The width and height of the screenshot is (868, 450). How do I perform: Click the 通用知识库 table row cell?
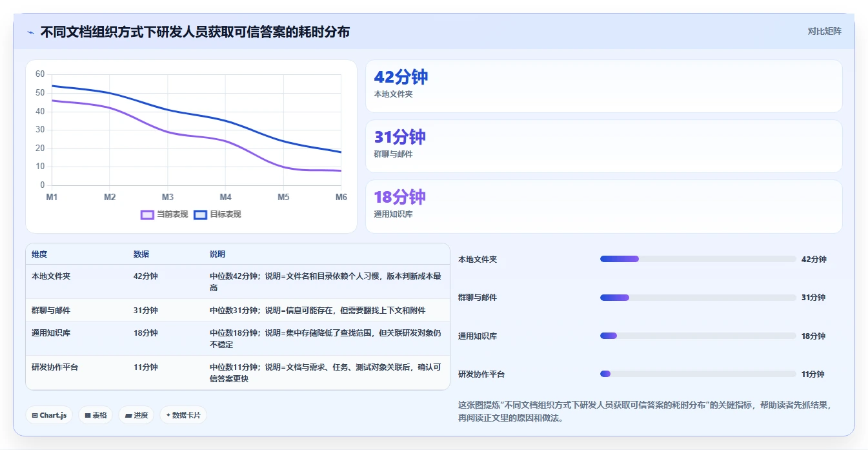point(51,333)
